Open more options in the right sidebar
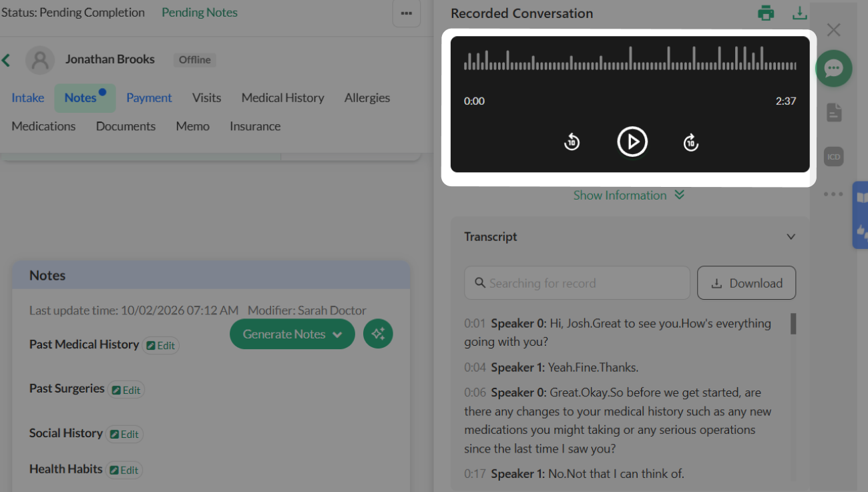The width and height of the screenshot is (868, 492). click(833, 194)
